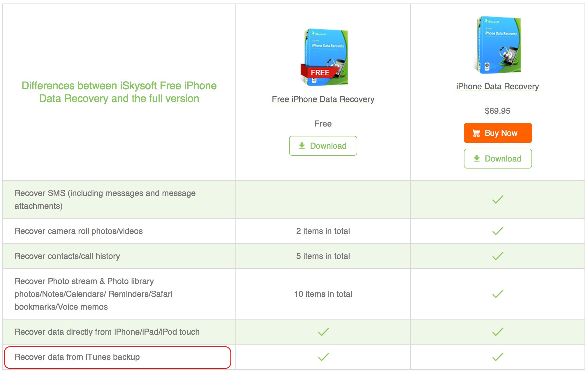This screenshot has height=372, width=588.
Task: Click the shopping cart icon on Buy Now
Action: (x=476, y=133)
